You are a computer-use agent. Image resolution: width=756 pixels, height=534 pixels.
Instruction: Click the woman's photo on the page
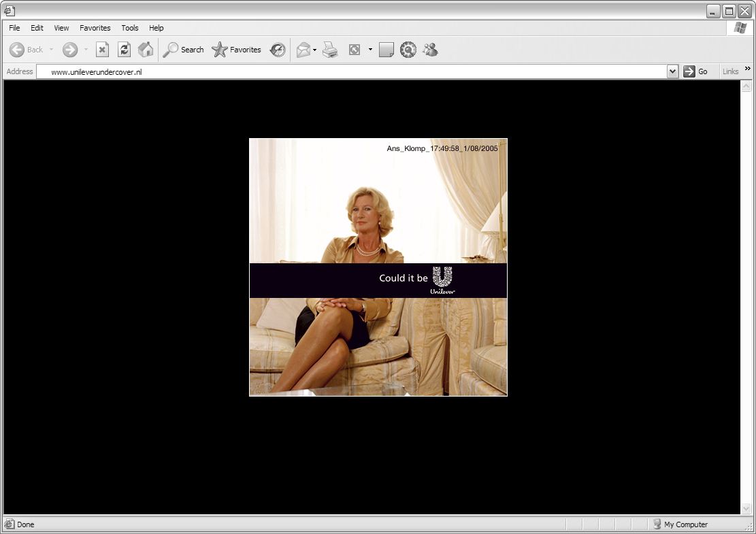(x=378, y=267)
